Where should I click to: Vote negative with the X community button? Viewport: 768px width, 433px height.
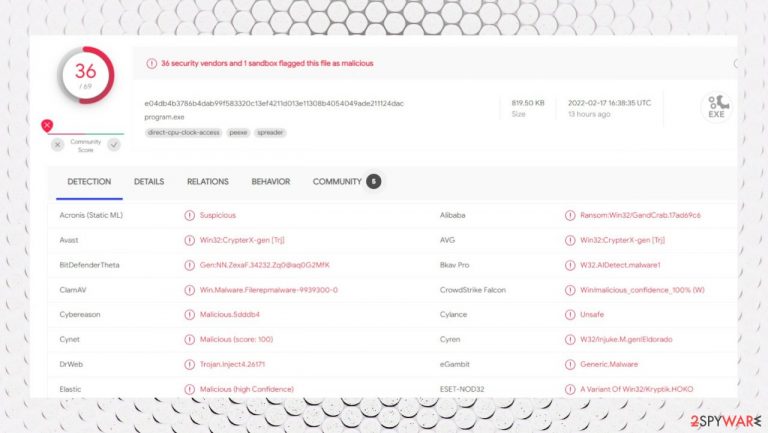click(x=57, y=145)
